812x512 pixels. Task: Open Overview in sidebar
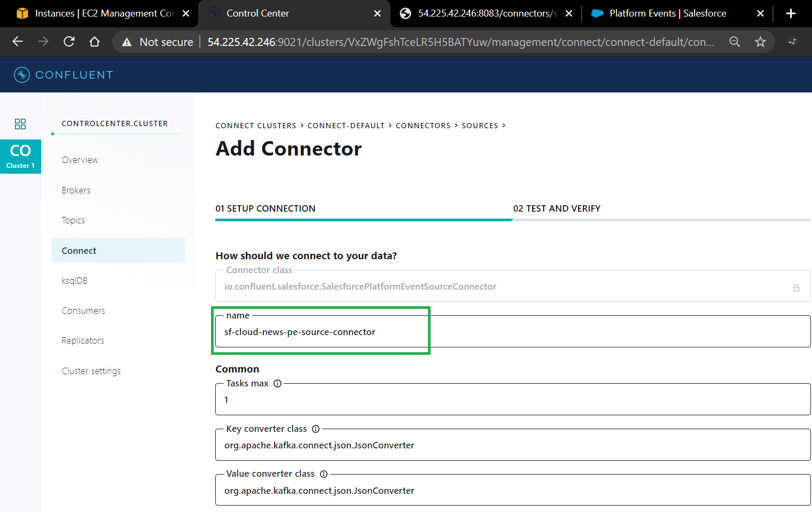click(80, 160)
